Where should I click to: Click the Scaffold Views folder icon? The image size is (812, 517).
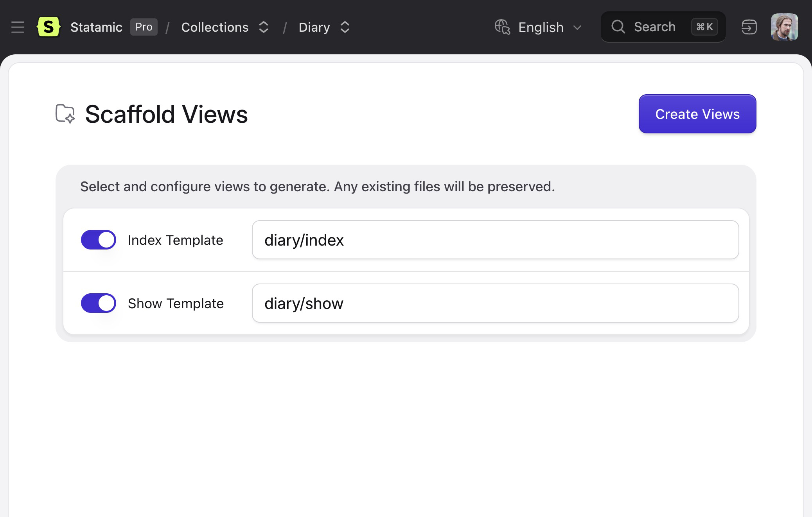click(x=65, y=114)
